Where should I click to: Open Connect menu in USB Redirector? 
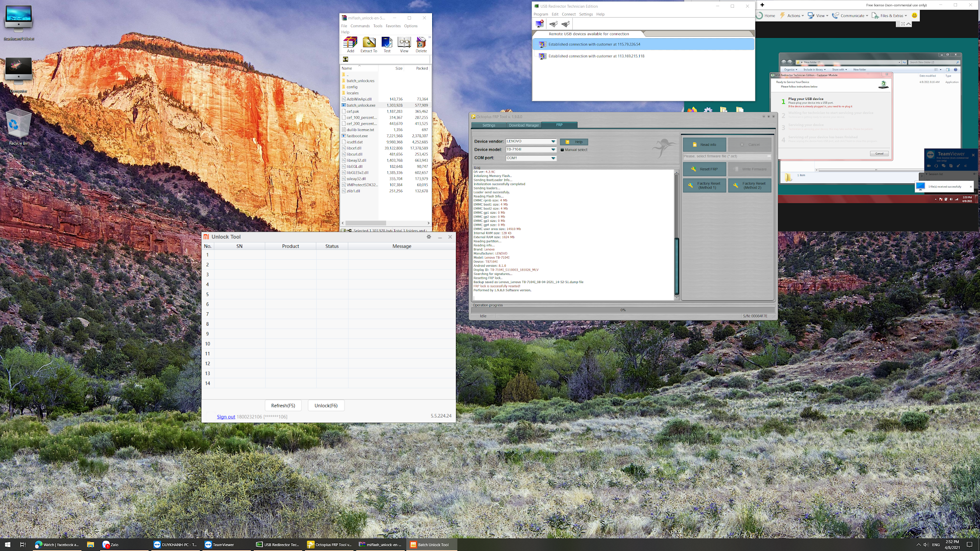pos(568,14)
